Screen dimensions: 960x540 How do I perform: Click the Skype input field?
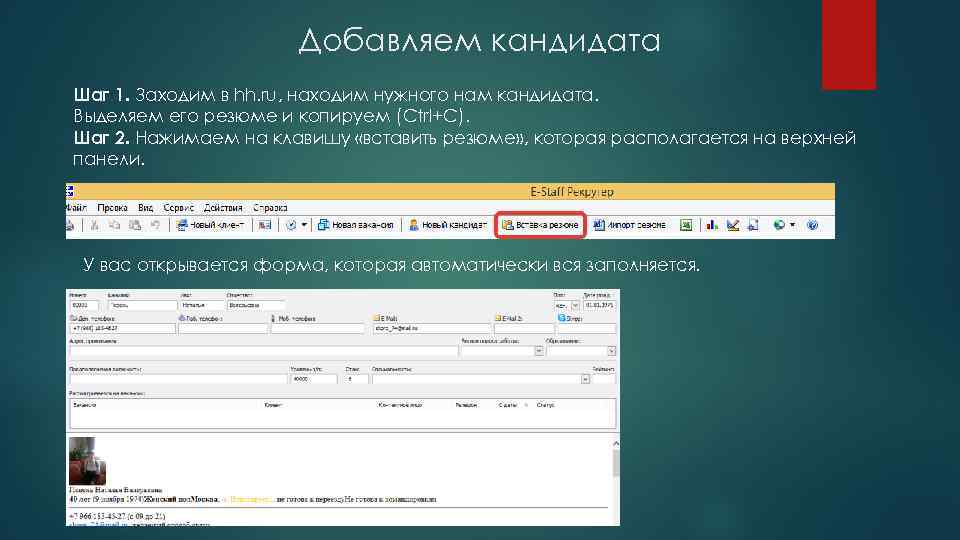click(587, 328)
